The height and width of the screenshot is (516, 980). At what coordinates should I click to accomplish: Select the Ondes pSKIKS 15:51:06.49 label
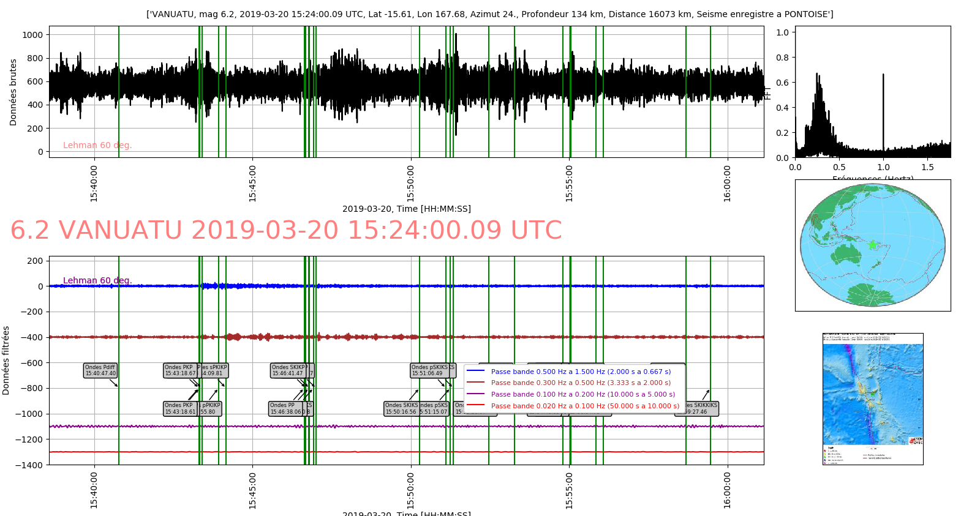tap(428, 370)
